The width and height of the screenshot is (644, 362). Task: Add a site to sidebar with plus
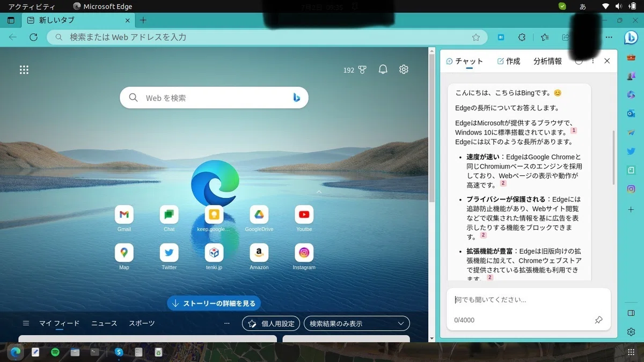click(x=631, y=209)
